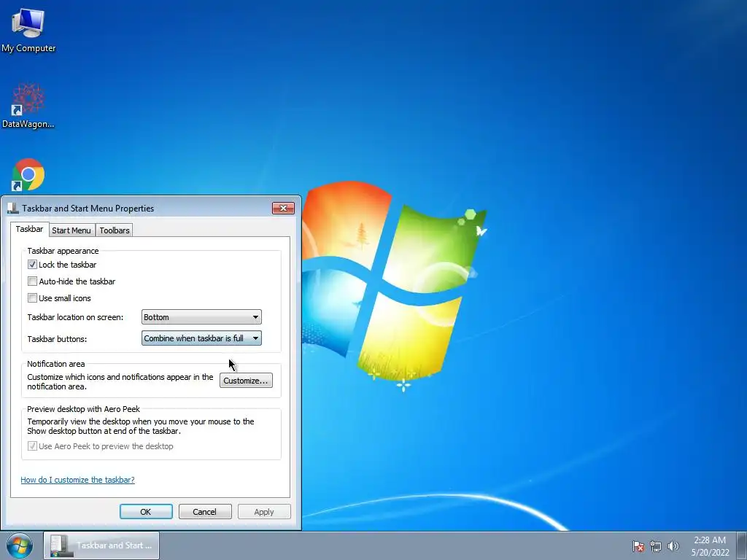Open the volume speaker tray icon
The height and width of the screenshot is (560, 747).
(x=673, y=546)
